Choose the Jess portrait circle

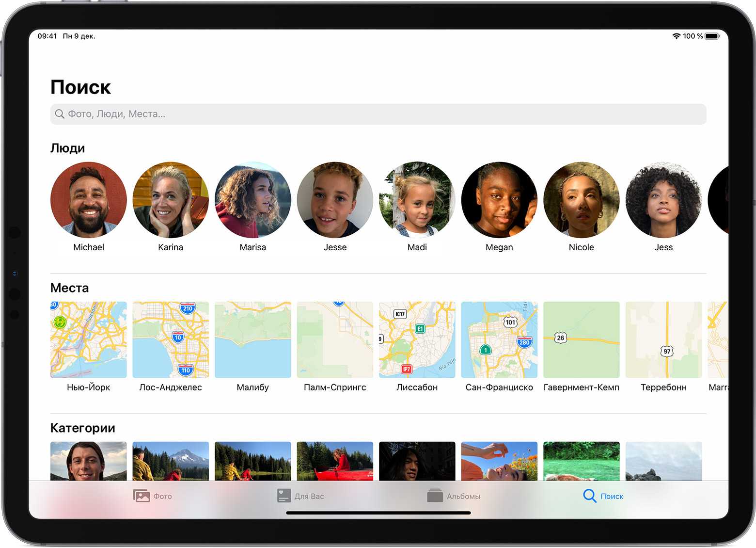click(663, 200)
